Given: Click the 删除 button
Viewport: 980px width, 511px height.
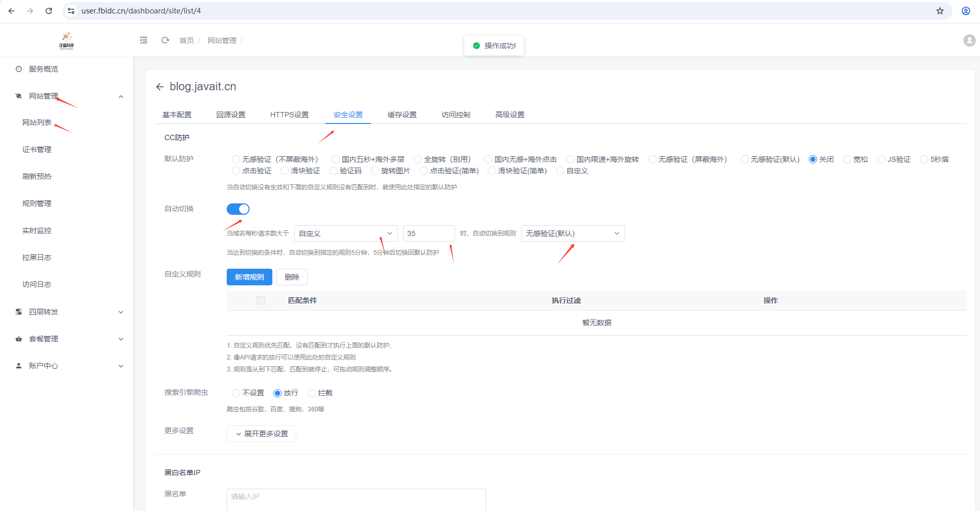Looking at the screenshot, I should [292, 277].
